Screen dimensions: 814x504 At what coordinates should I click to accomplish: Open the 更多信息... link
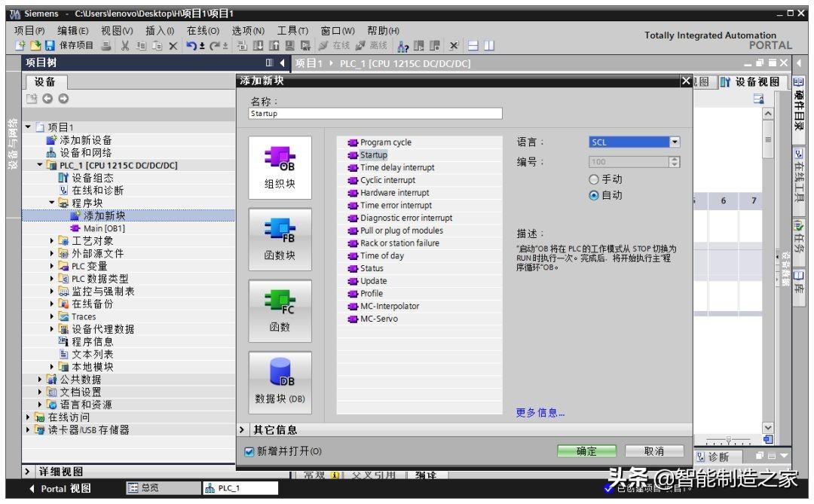(540, 413)
